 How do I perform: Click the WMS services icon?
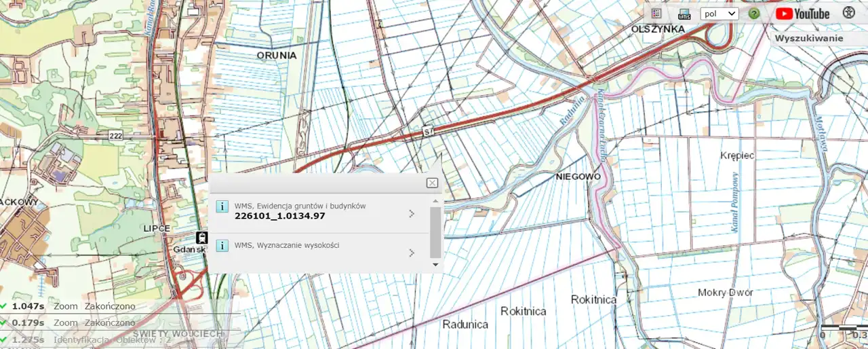[x=684, y=14]
